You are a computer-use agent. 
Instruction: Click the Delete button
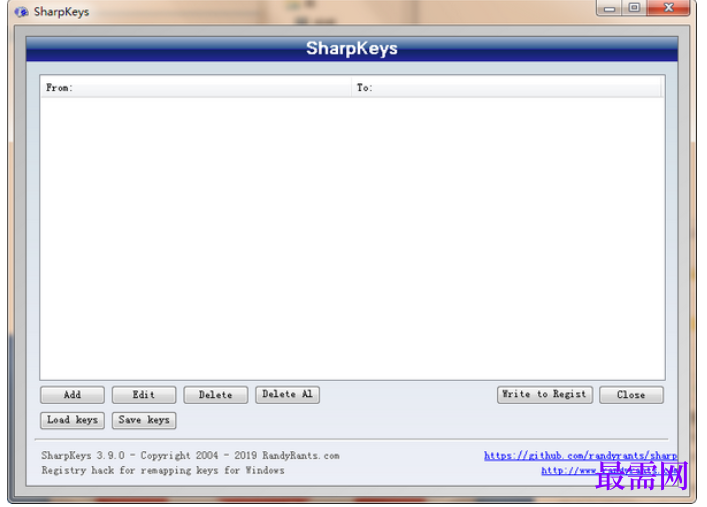(216, 395)
